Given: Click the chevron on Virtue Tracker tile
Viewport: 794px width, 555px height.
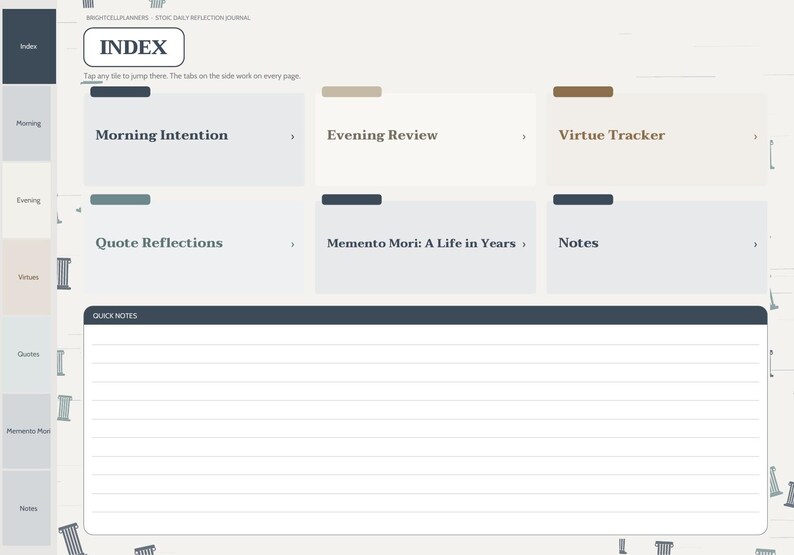Looking at the screenshot, I should 756,137.
